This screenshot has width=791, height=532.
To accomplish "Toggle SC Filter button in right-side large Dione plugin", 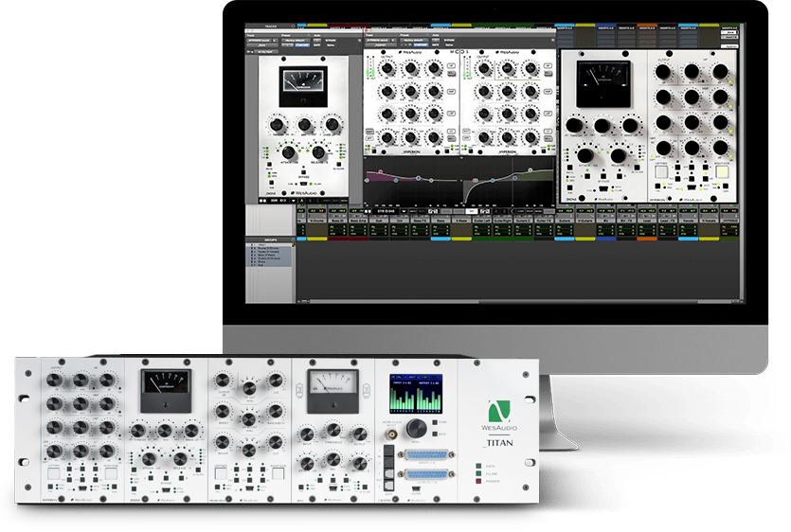I will pos(638,168).
